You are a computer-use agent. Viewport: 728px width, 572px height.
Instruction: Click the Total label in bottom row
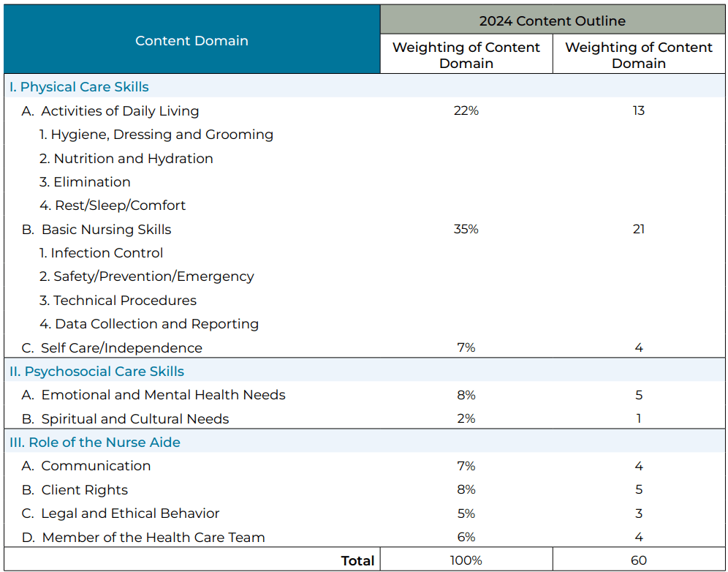coord(357,561)
